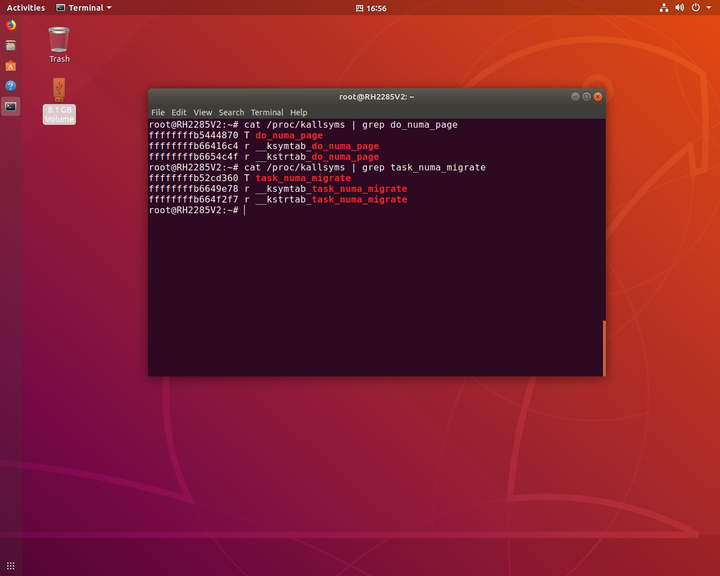Click the red task_numa_migrate on T line

click(x=303, y=178)
